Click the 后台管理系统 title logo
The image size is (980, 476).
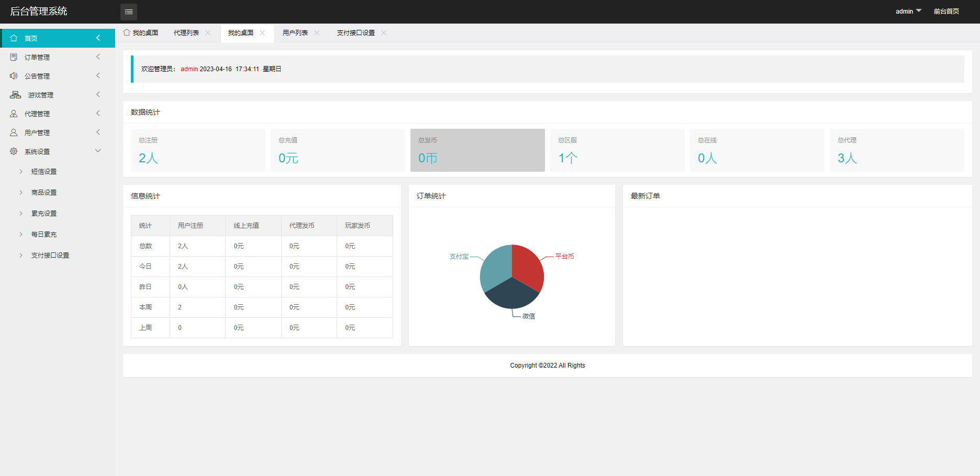39,11
